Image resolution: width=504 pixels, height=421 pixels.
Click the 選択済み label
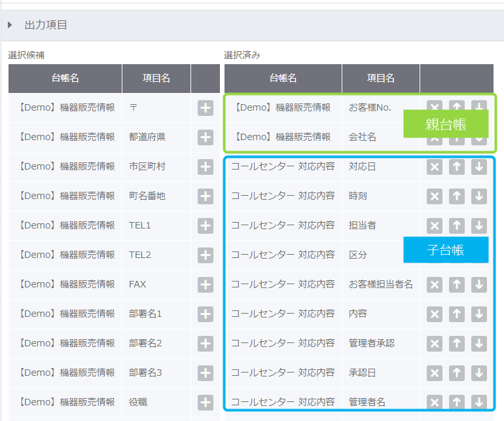pyautogui.click(x=242, y=55)
